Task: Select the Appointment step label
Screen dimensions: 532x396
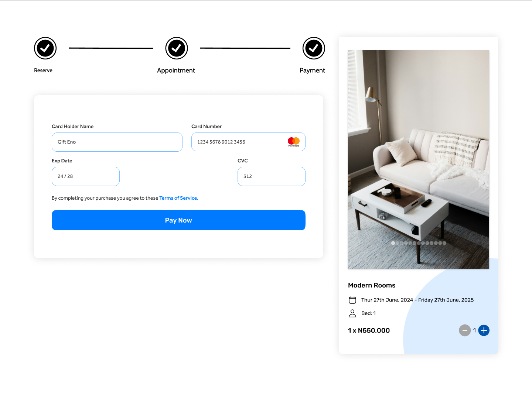Action: tap(176, 70)
